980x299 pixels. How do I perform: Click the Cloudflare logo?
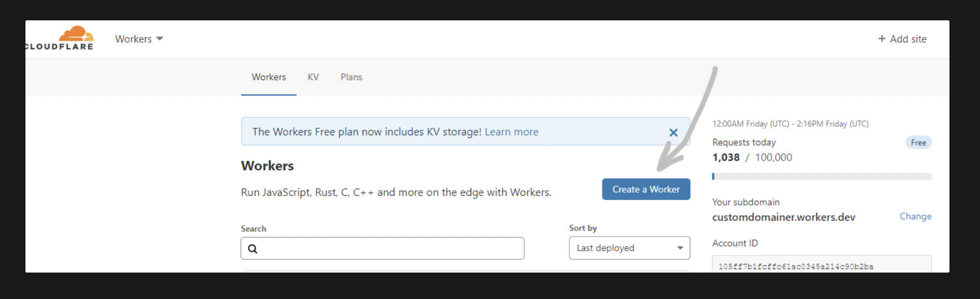(60, 38)
